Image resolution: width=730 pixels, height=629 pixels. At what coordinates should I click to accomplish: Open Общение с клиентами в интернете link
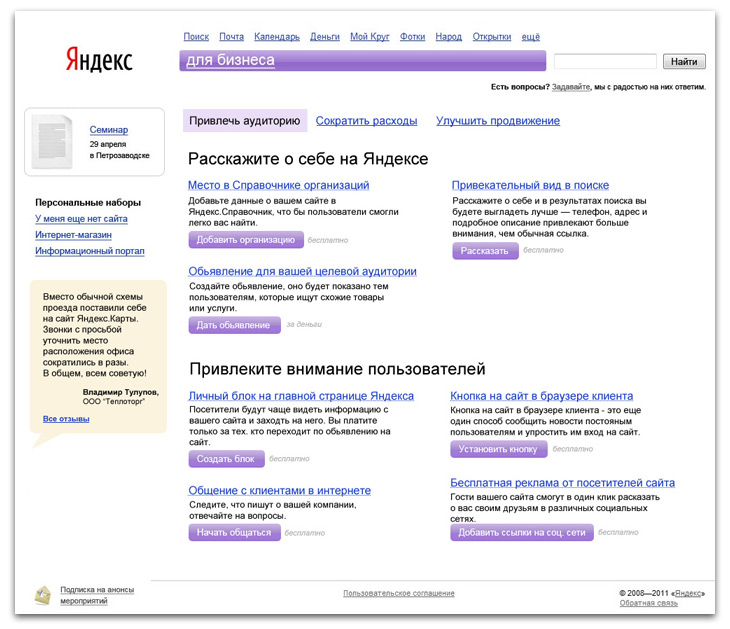click(x=280, y=490)
